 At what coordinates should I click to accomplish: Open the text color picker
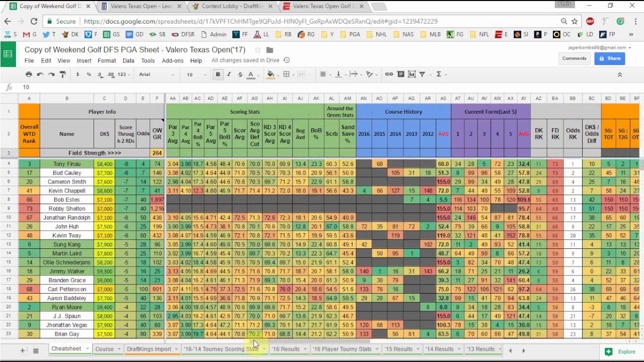pos(251,74)
